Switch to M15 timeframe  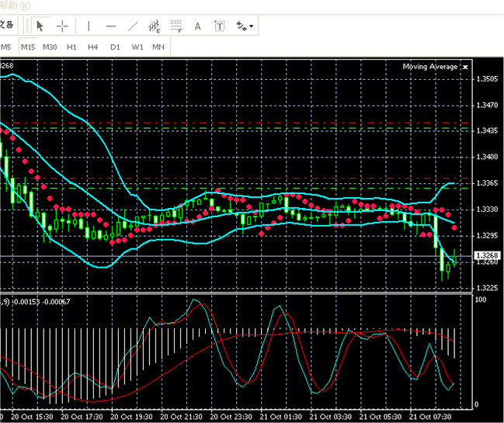point(28,47)
